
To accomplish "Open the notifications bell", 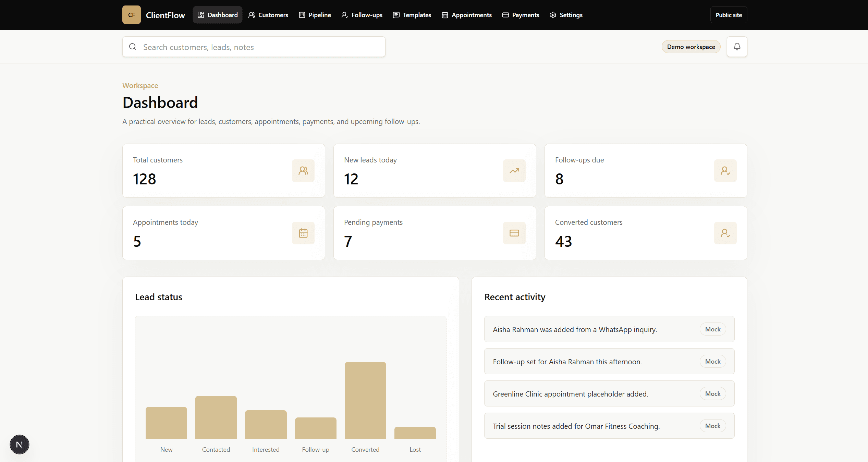I will click(737, 47).
